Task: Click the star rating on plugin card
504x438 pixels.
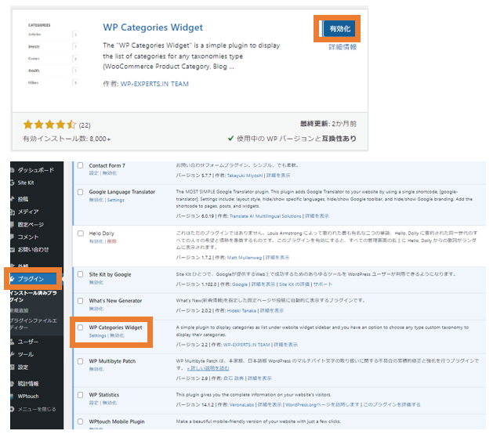Action: point(49,124)
